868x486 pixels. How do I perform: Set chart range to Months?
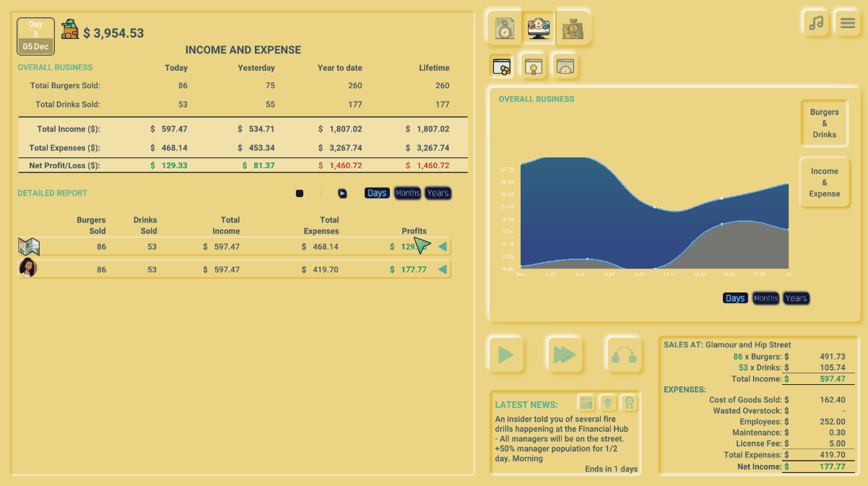tap(765, 298)
